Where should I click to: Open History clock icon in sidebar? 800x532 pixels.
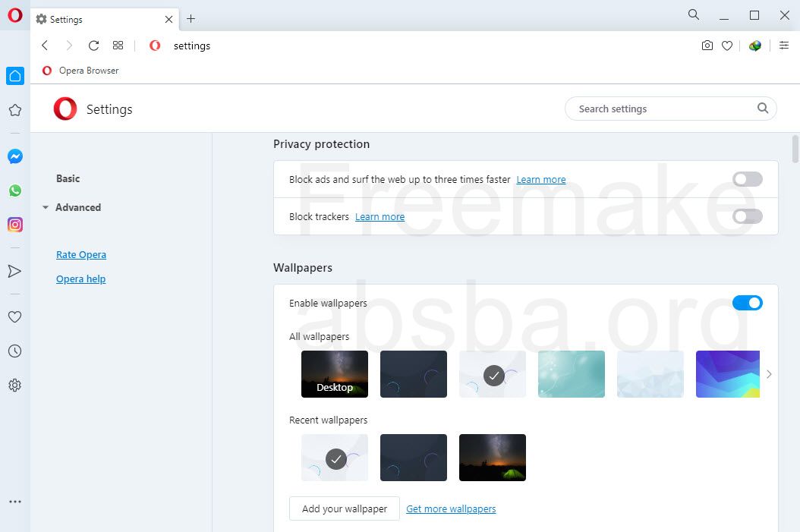(x=14, y=351)
